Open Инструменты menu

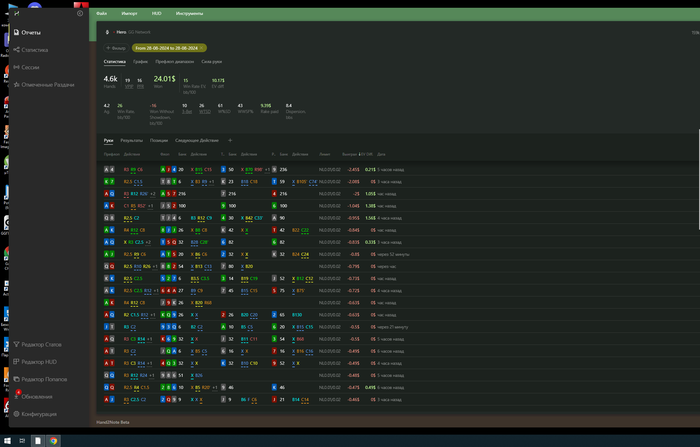tap(189, 13)
